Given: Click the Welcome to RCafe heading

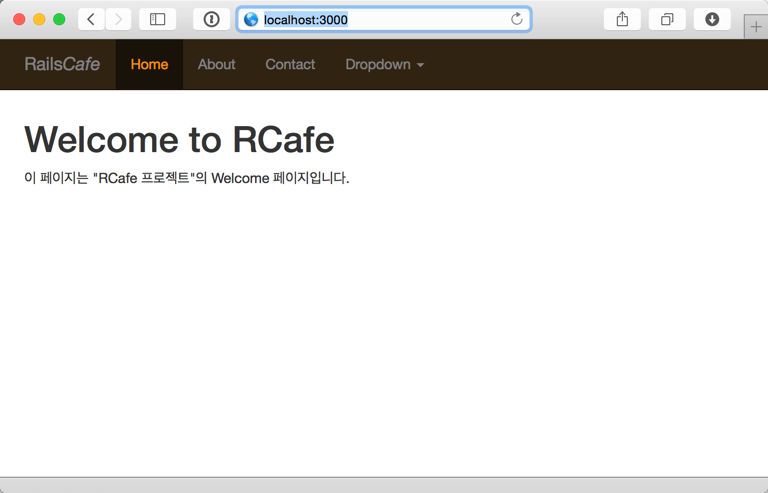Looking at the screenshot, I should coord(179,140).
